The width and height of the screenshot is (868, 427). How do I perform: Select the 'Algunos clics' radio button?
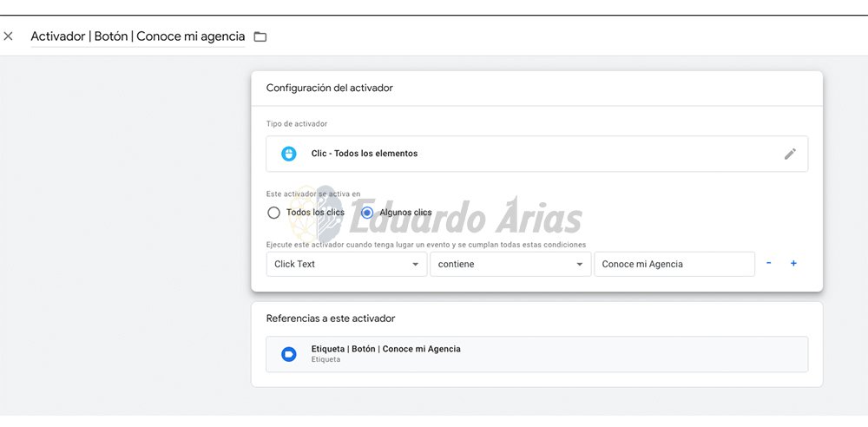point(367,213)
